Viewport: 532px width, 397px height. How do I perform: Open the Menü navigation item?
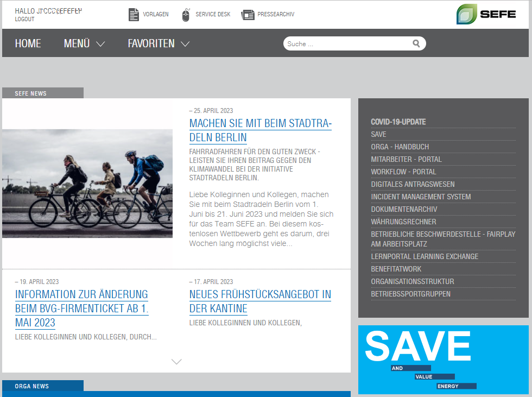pyautogui.click(x=77, y=43)
